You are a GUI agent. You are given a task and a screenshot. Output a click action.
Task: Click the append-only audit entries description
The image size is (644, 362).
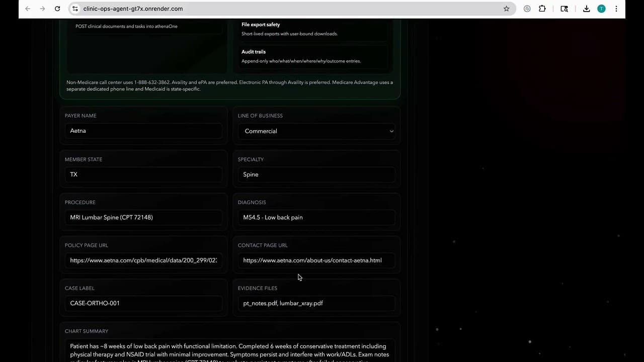(x=301, y=61)
